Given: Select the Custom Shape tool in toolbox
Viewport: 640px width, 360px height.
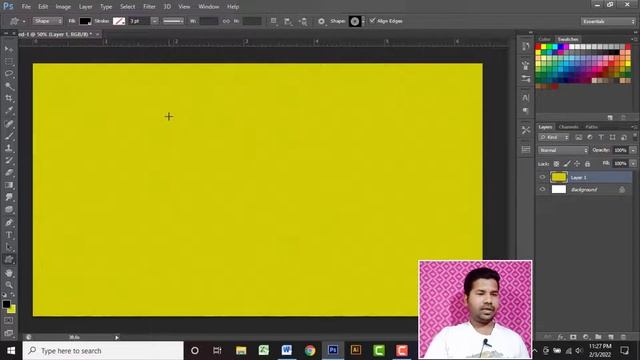Looking at the screenshot, I should point(9,260).
